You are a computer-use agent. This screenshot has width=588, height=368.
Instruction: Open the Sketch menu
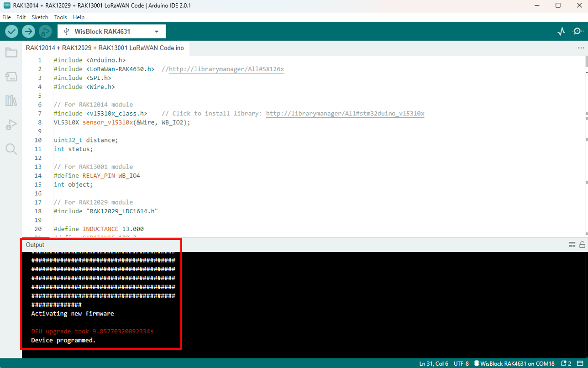pos(40,17)
